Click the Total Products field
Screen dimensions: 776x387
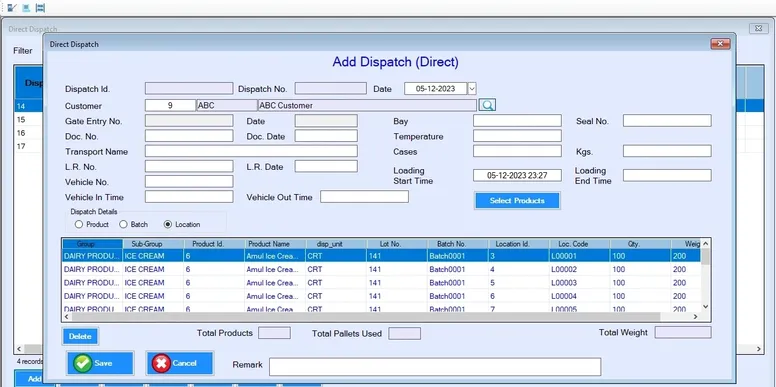tap(274, 333)
